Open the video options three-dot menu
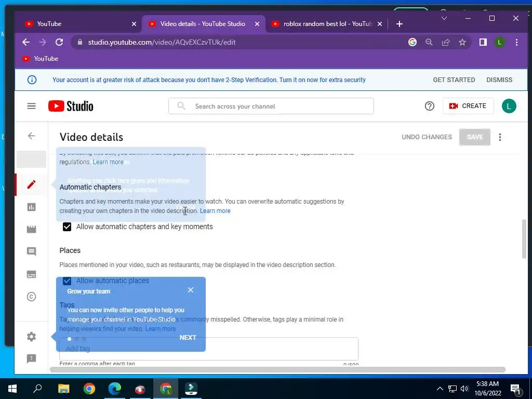This screenshot has width=532, height=399. [500, 137]
